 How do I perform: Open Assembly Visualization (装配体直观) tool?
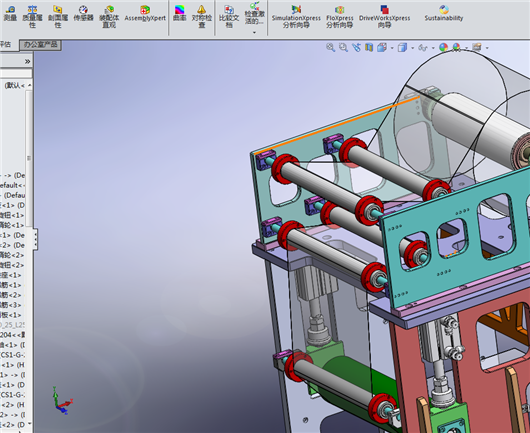coord(109,17)
